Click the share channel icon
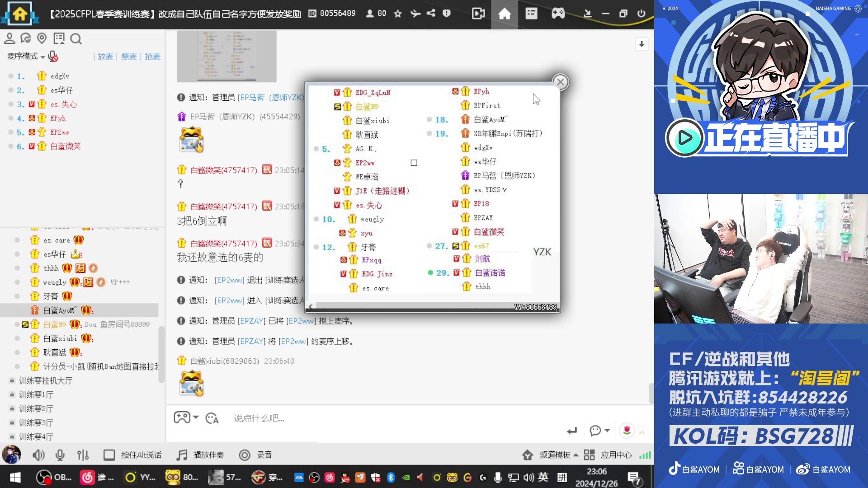 pos(431,14)
